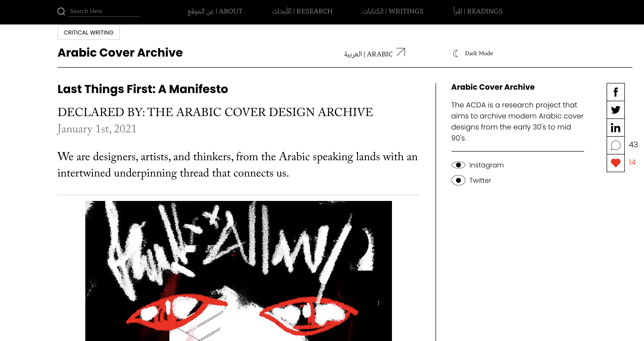The height and width of the screenshot is (341, 644).
Task: Open the RESEARCH menu
Action: point(302,11)
